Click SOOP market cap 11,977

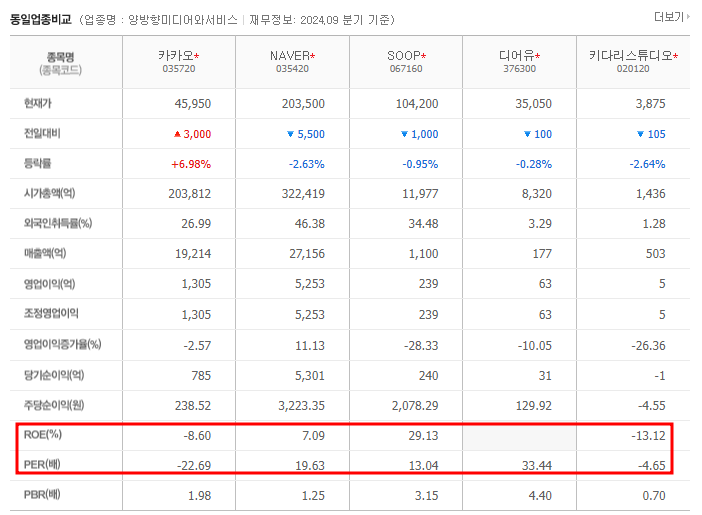[x=420, y=194]
